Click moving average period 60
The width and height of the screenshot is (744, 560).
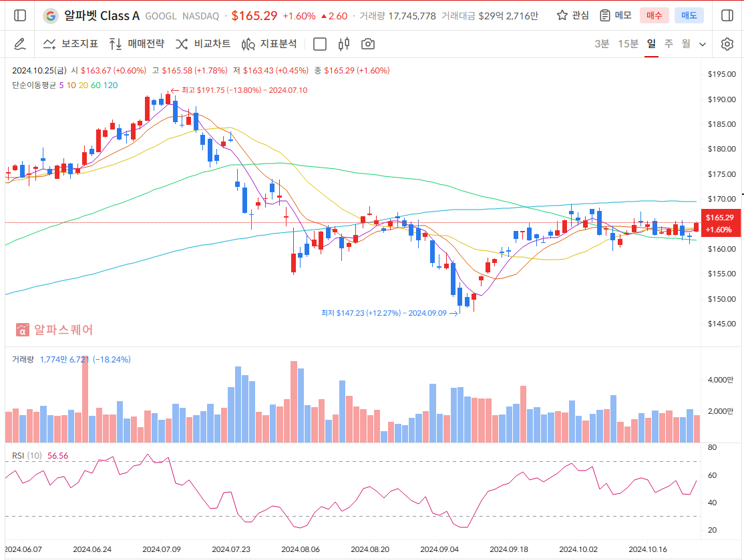96,85
